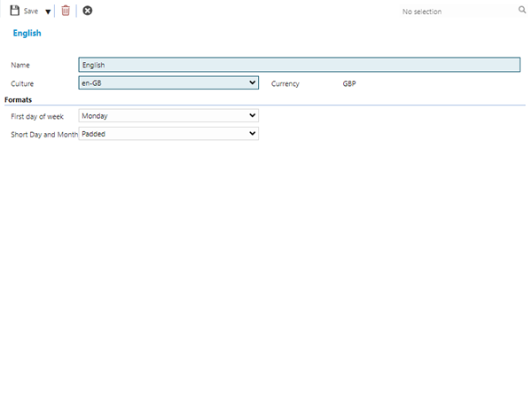Click the Name field label
Image resolution: width=532 pixels, height=406 pixels.
point(20,66)
